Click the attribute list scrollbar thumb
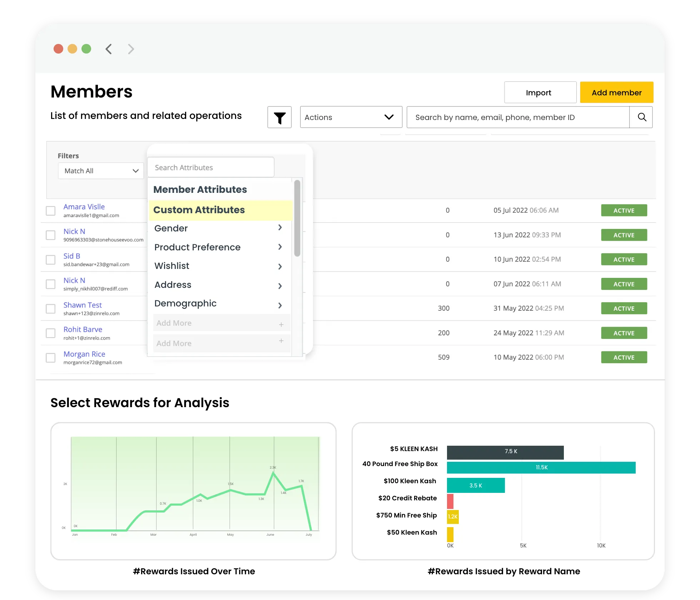Image resolution: width=700 pixels, height=600 pixels. pyautogui.click(x=297, y=218)
